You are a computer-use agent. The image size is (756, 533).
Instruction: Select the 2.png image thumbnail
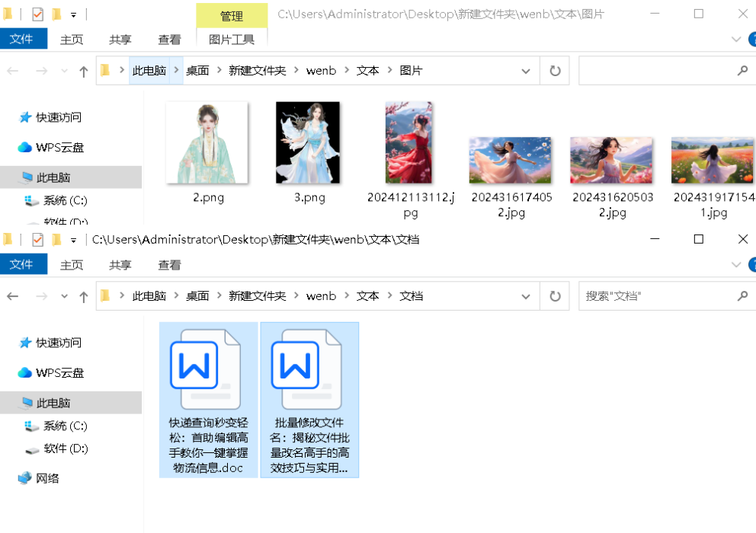pyautogui.click(x=207, y=142)
